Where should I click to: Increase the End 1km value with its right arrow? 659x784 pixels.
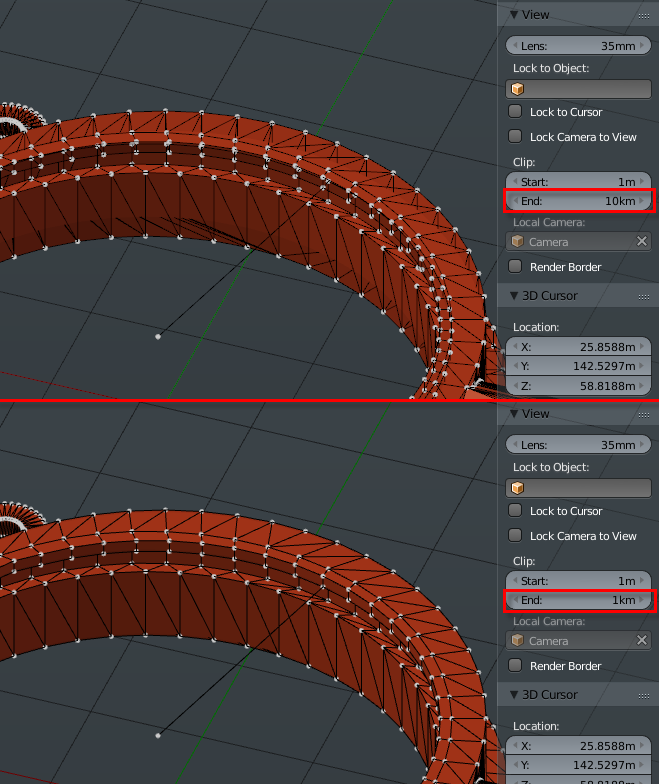[x=642, y=600]
